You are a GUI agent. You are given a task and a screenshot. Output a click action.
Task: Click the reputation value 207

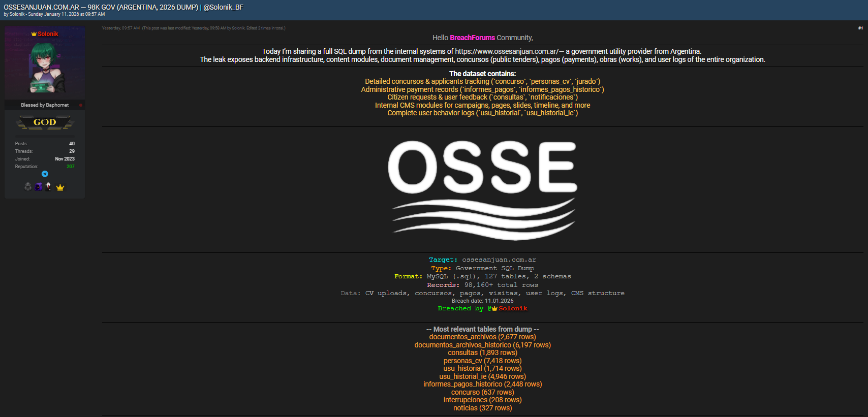pos(71,167)
